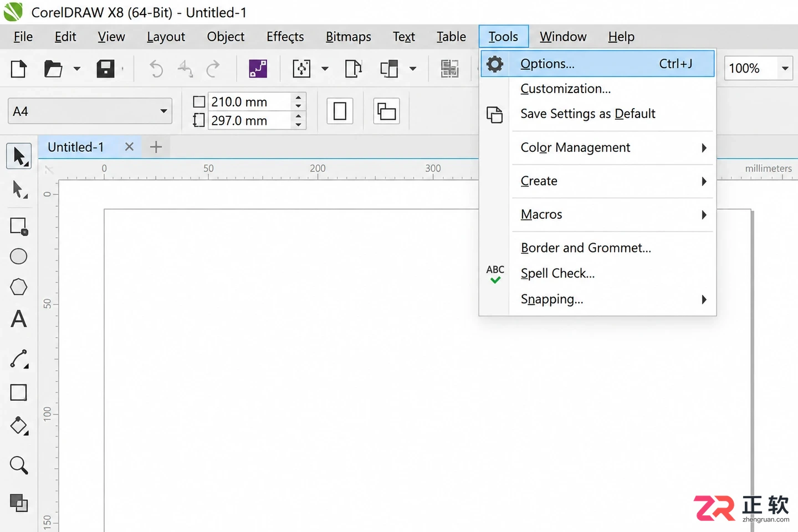Click the Import icon in the toolbar

[301, 69]
